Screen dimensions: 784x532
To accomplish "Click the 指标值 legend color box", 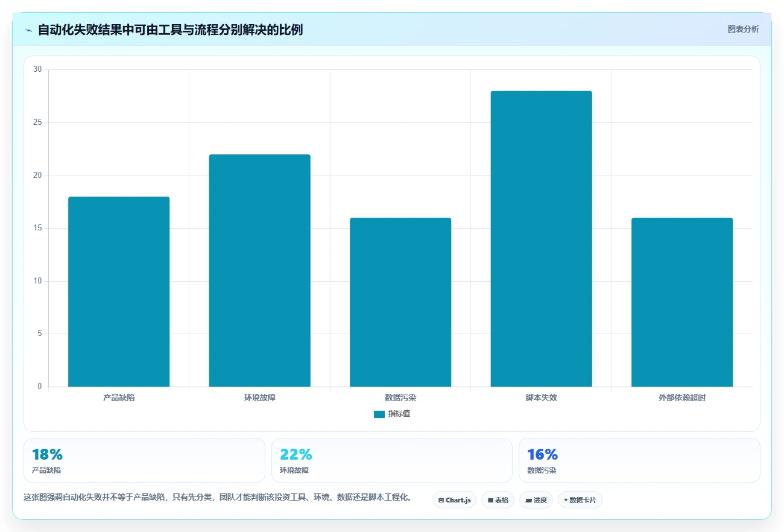I will coord(379,414).
